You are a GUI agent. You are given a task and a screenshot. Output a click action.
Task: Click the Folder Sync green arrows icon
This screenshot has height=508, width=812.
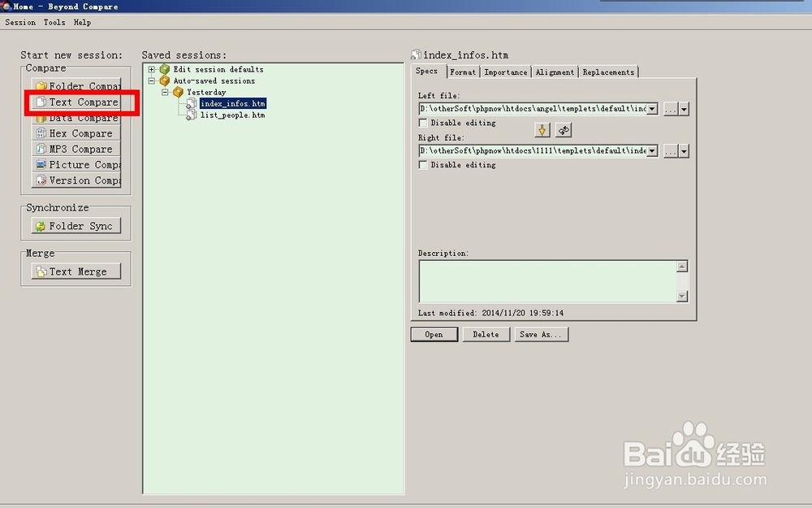(x=41, y=226)
